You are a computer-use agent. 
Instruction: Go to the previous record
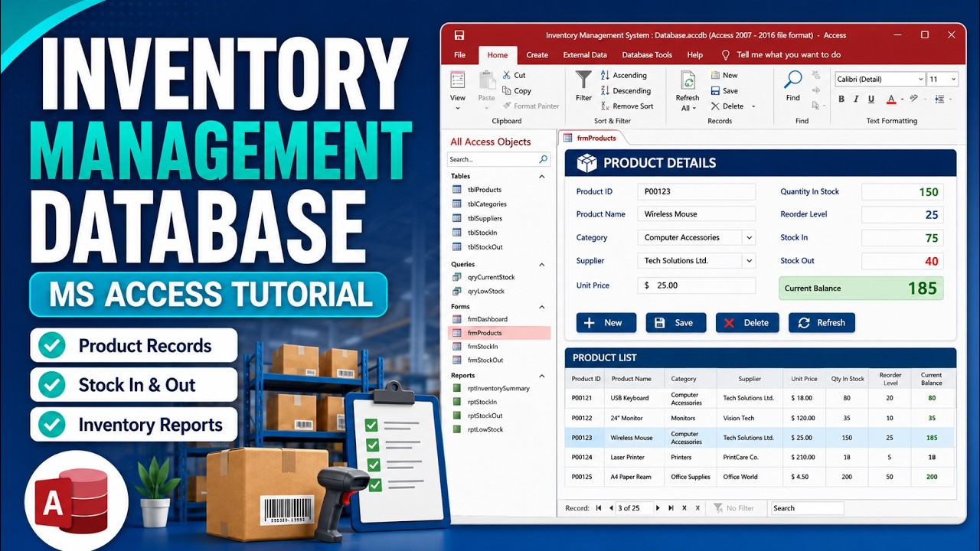tap(611, 508)
